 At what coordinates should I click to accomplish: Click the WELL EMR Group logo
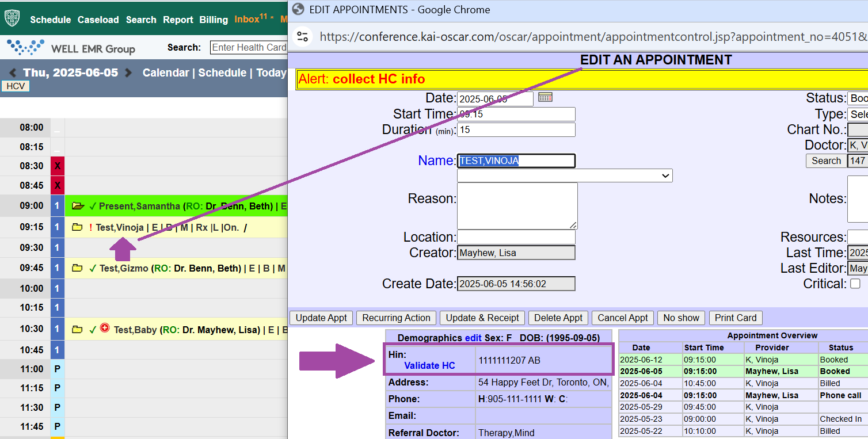(x=71, y=48)
